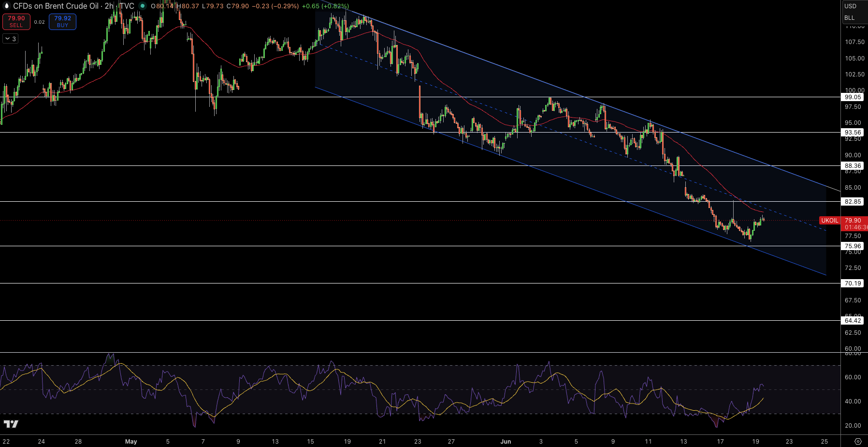The image size is (868, 447).
Task: Click the red SELL 79.90 button
Action: (x=16, y=21)
